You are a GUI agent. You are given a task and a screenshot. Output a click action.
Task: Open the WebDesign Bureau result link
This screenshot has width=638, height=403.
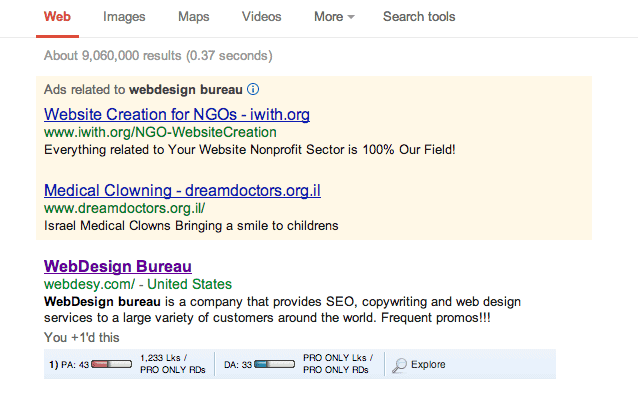[117, 266]
